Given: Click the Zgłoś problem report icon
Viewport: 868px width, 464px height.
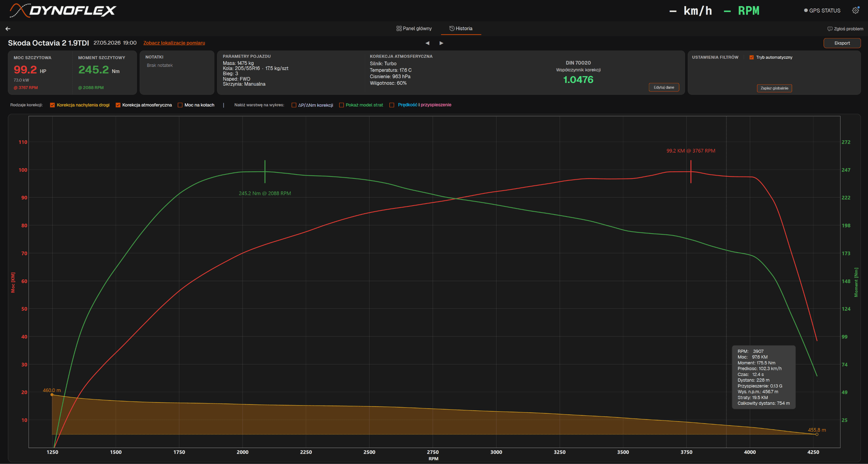Looking at the screenshot, I should 830,29.
